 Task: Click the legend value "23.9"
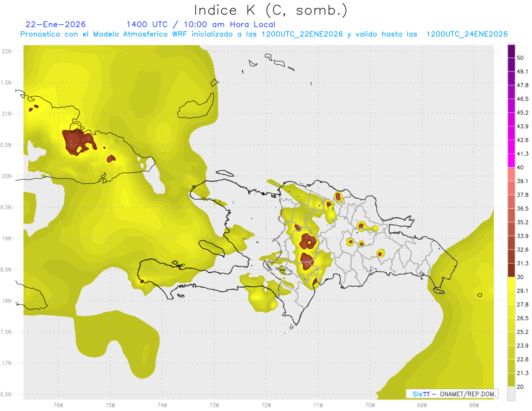[523, 345]
